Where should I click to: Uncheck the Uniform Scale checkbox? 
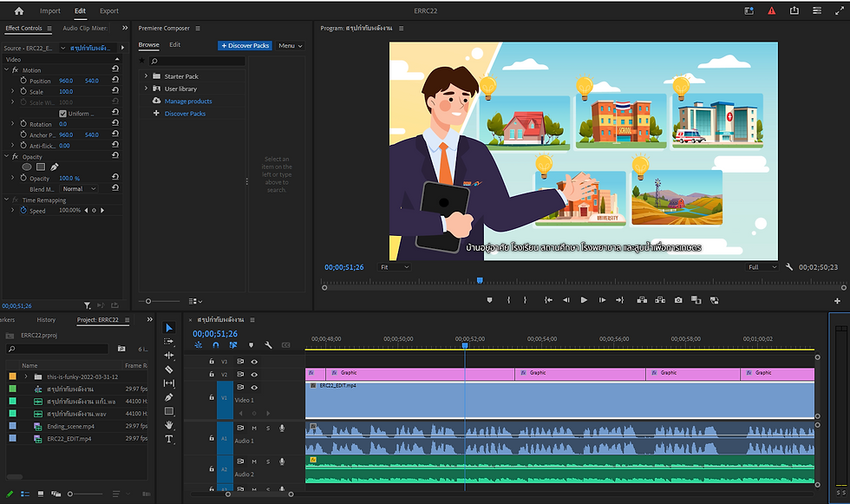coord(62,114)
